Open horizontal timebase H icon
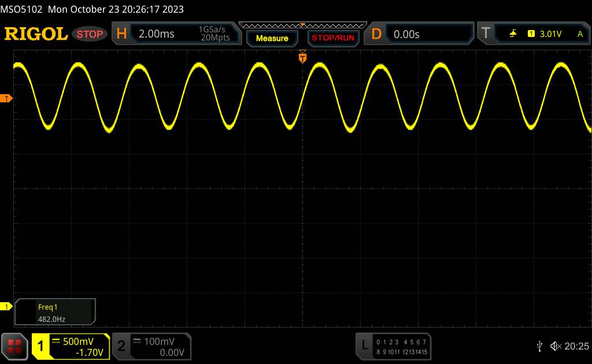This screenshot has height=364, width=592. point(121,34)
